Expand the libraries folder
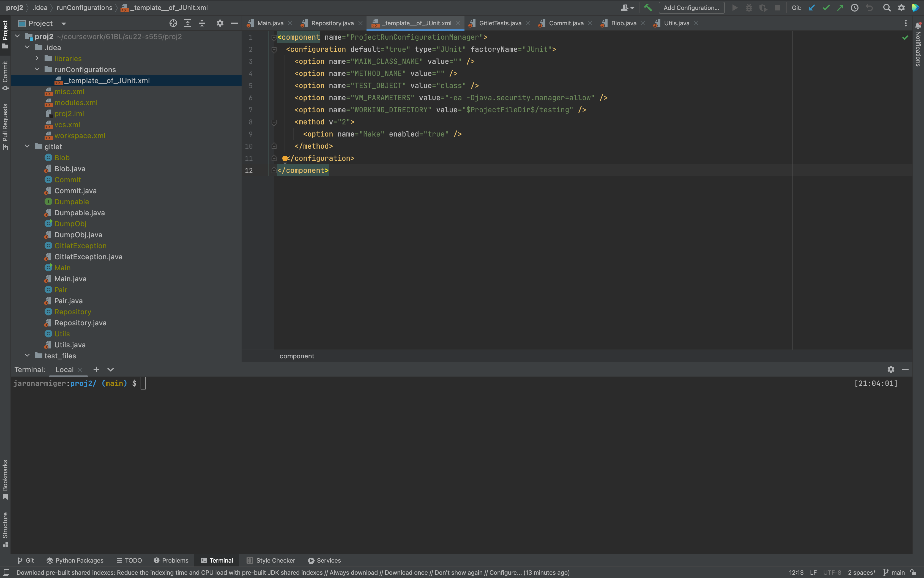924x578 pixels. click(x=37, y=58)
